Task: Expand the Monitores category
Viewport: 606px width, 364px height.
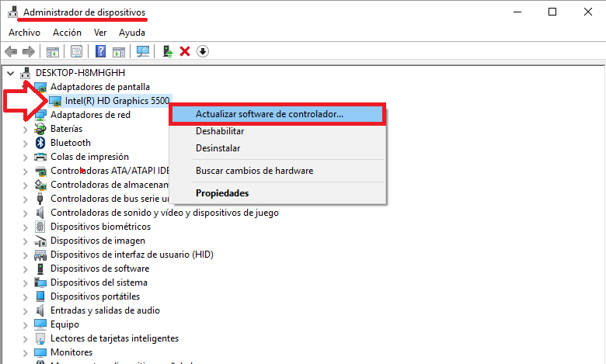Action: 25,353
